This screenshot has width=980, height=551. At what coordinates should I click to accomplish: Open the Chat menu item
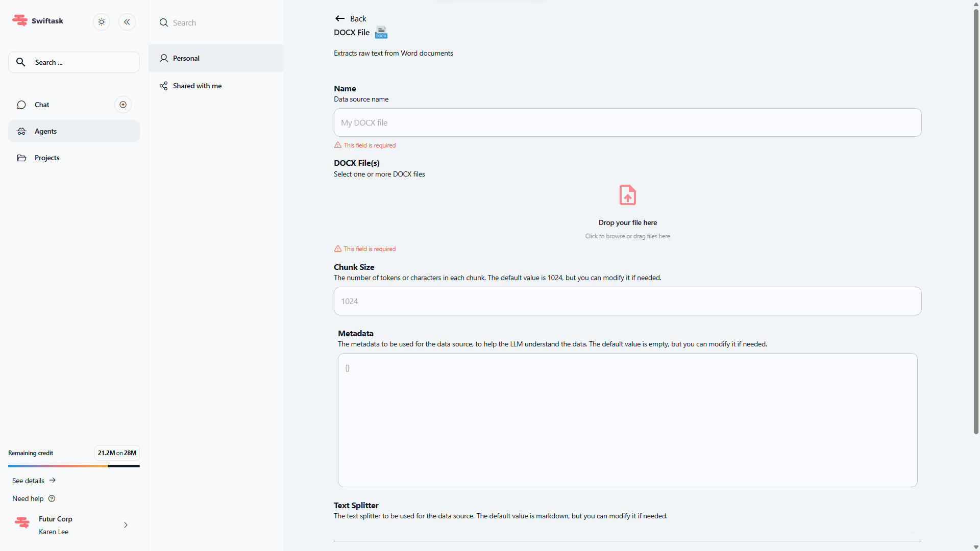tap(42, 105)
